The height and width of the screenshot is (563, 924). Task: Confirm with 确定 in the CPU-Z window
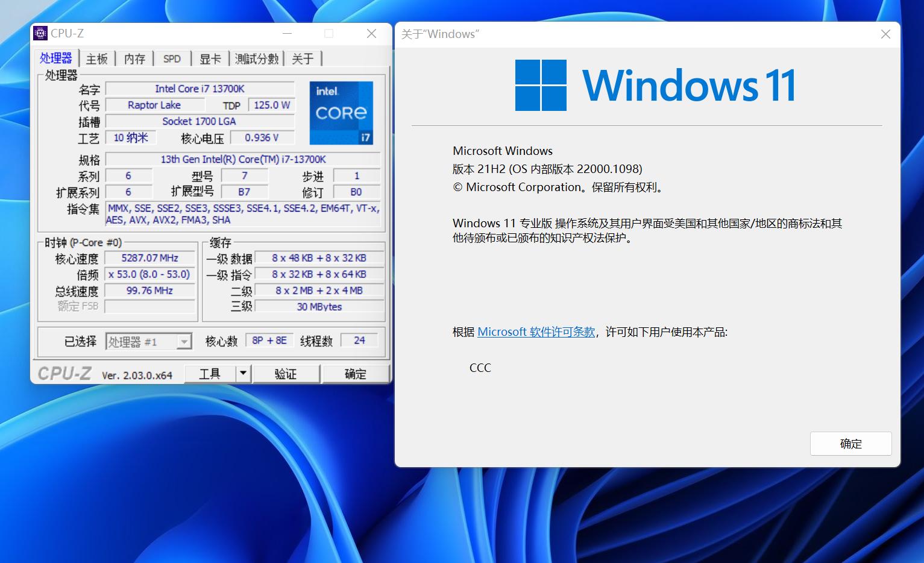(x=355, y=373)
